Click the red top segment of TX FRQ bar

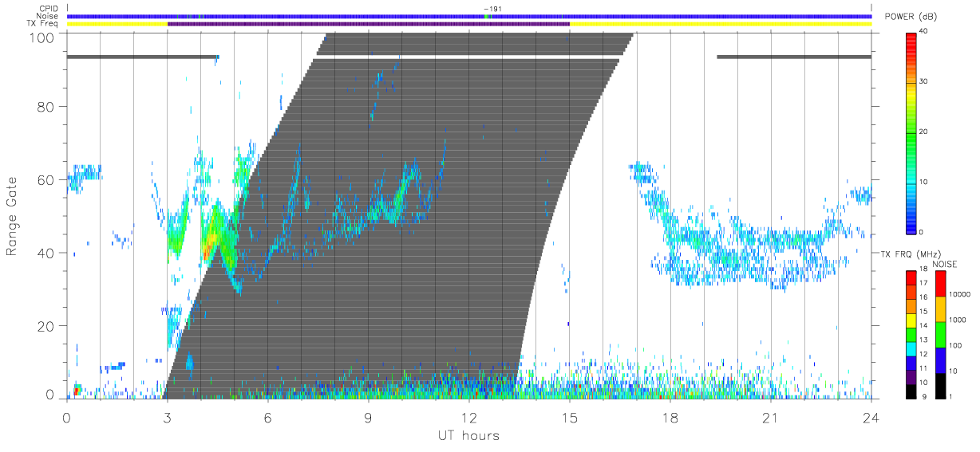tap(911, 277)
